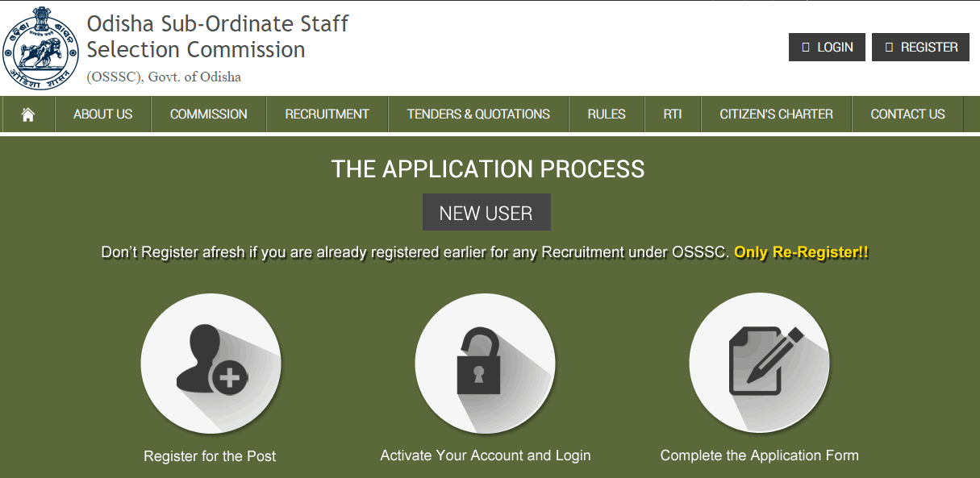Click 'Activate Your Account and Login' text
Viewport: 980px width, 478px height.
(x=486, y=455)
